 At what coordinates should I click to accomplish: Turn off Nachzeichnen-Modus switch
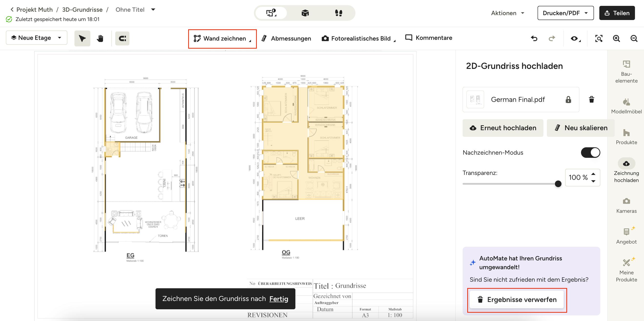coord(590,152)
